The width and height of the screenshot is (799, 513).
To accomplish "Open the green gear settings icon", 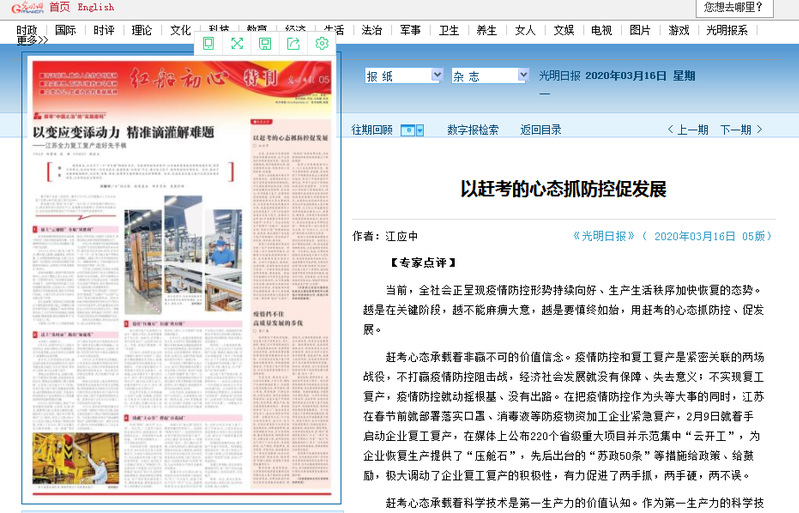I will click(x=322, y=44).
